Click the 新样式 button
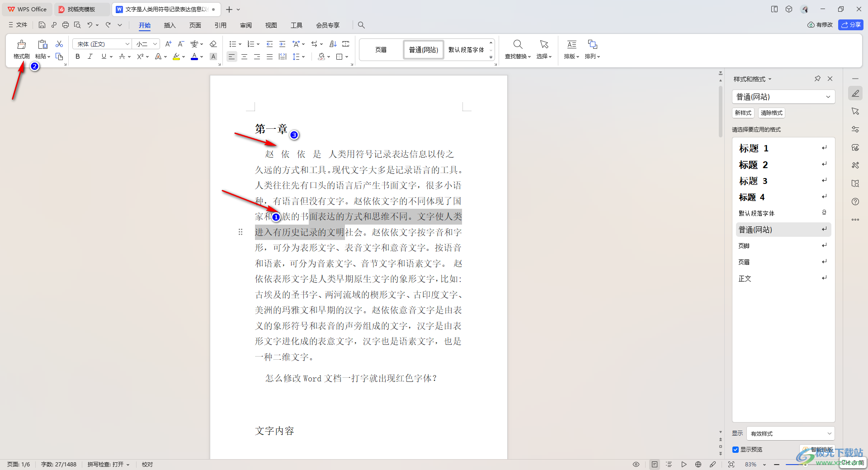Screen dimensions: 868x470 click(743, 113)
